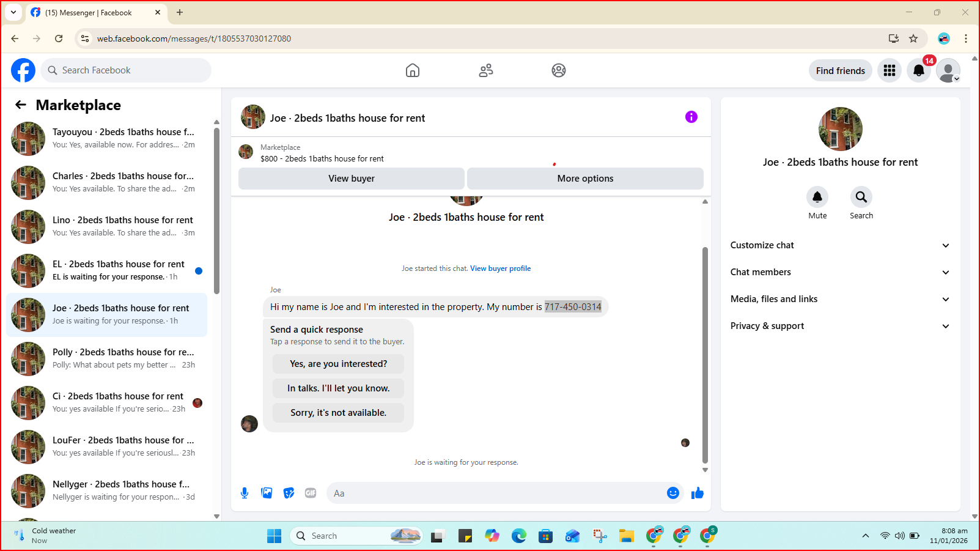Viewport: 980px width, 551px height.
Task: Open the EL conversation
Action: (107, 271)
